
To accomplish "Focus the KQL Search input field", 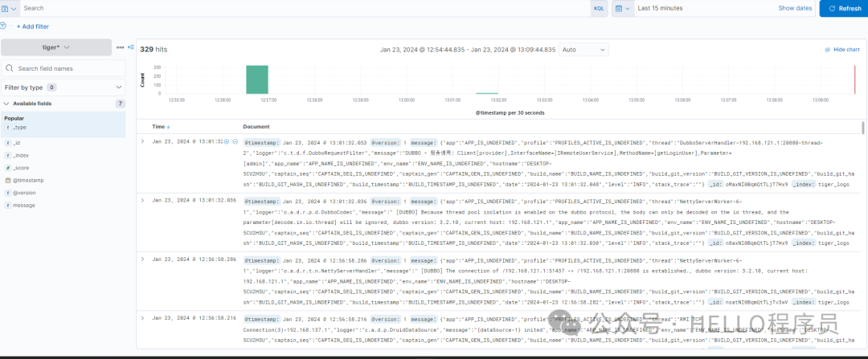I will [x=305, y=8].
